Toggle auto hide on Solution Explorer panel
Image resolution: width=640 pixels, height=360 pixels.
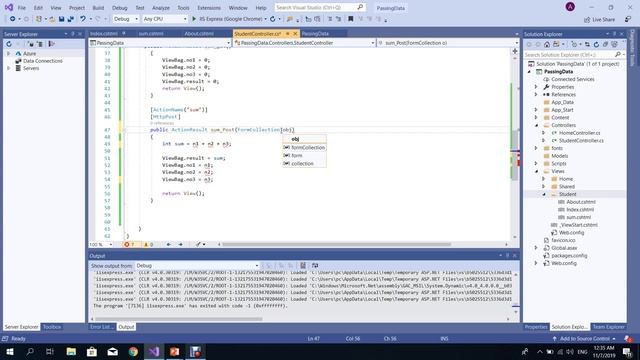pyautogui.click(x=614, y=34)
